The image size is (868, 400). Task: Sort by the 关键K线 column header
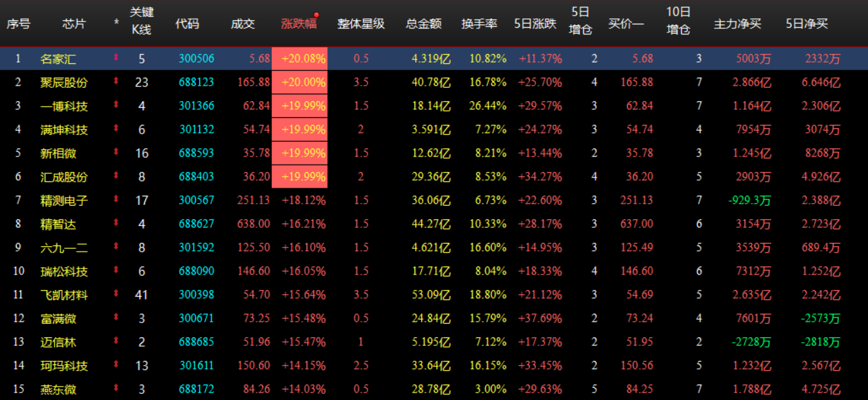click(x=142, y=21)
